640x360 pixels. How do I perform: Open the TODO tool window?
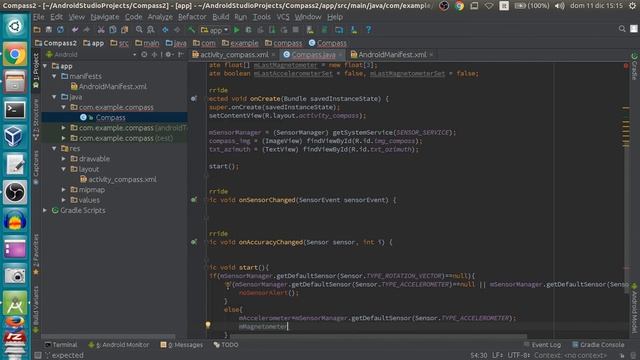(226, 345)
